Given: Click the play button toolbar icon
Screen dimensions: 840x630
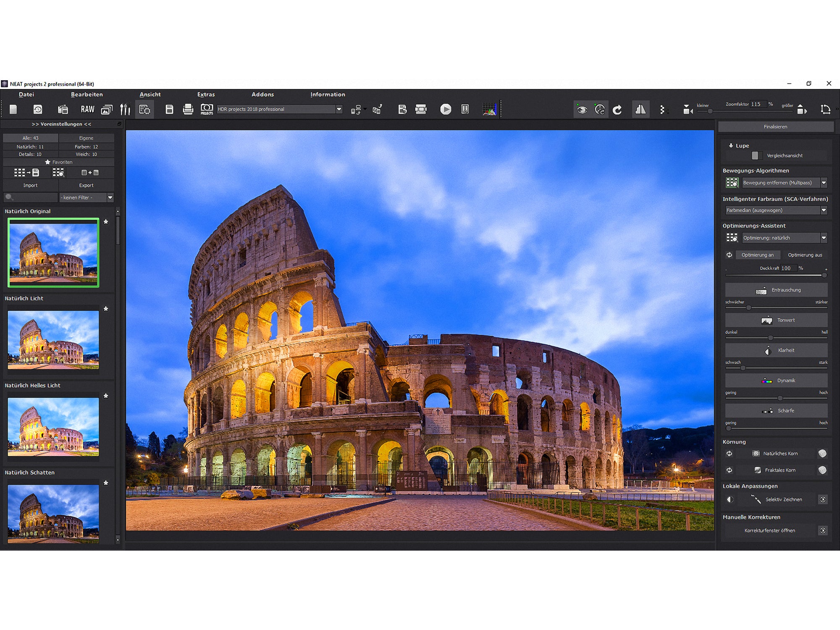Looking at the screenshot, I should click(446, 110).
